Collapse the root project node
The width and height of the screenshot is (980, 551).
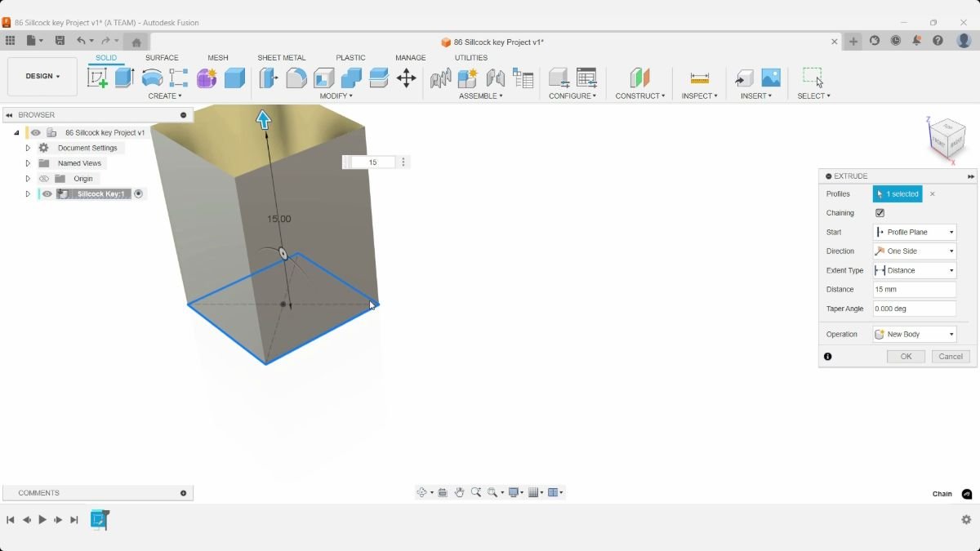[16, 132]
